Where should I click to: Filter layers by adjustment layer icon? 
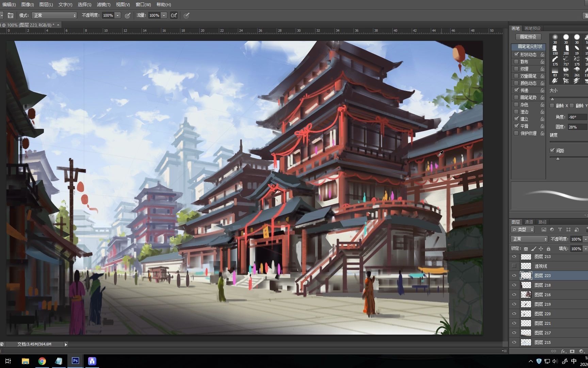(x=552, y=230)
